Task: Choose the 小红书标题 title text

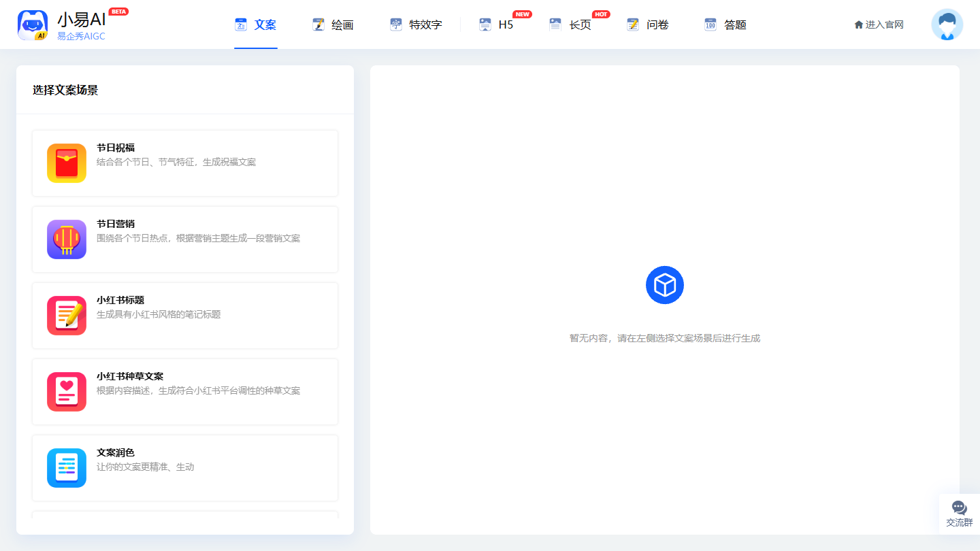Action: (x=120, y=300)
